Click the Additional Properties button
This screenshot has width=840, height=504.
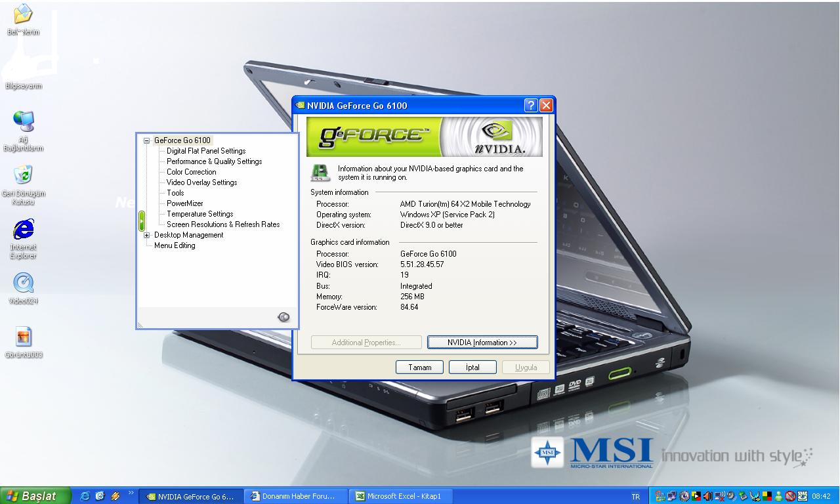366,343
